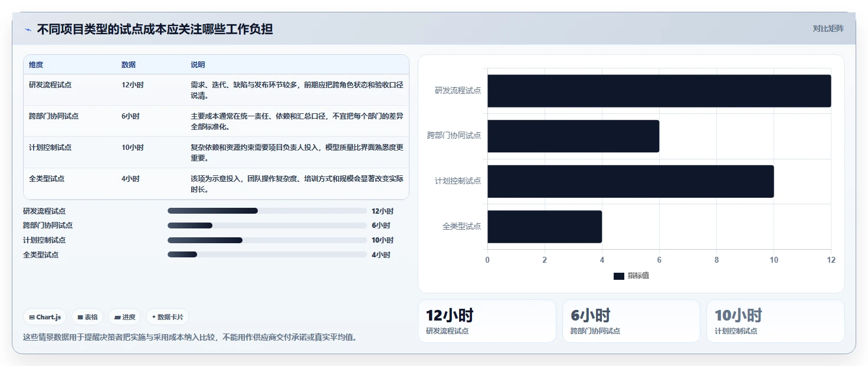Click the 4小时 progress value label
This screenshot has height=366, width=868.
click(381, 254)
